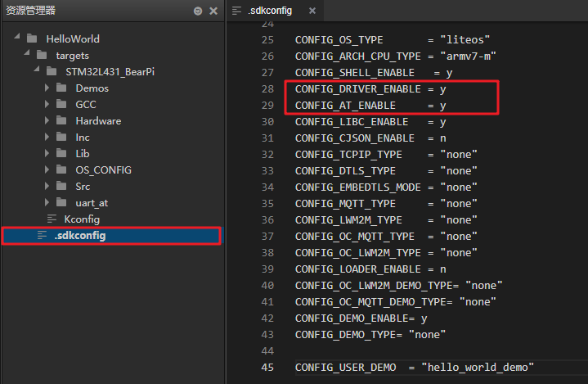Click CONFIG_CJSON_ENABLE on line 31

click(355, 138)
